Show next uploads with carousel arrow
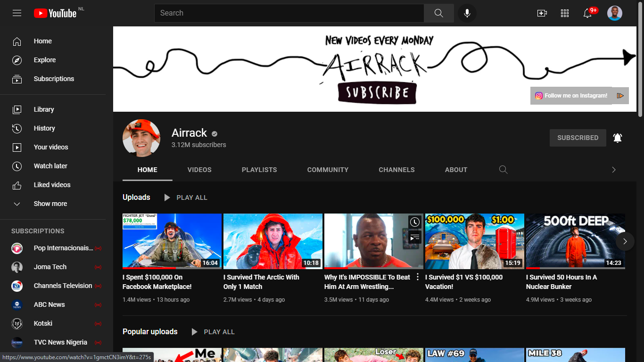Screen dimensions: 644x362 pyautogui.click(x=625, y=241)
